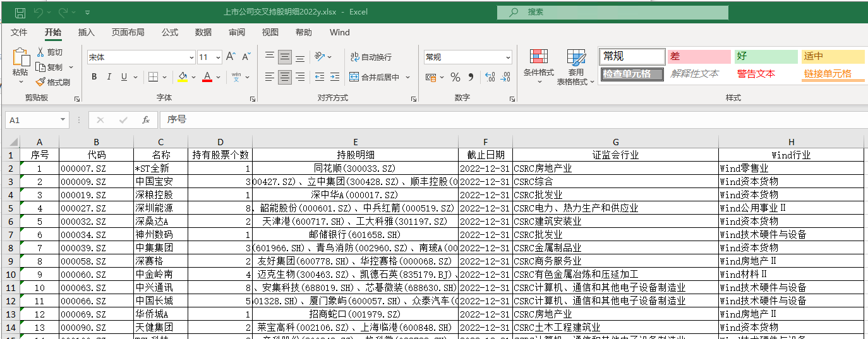Select the column E header
This screenshot has height=339, width=868.
pos(356,142)
